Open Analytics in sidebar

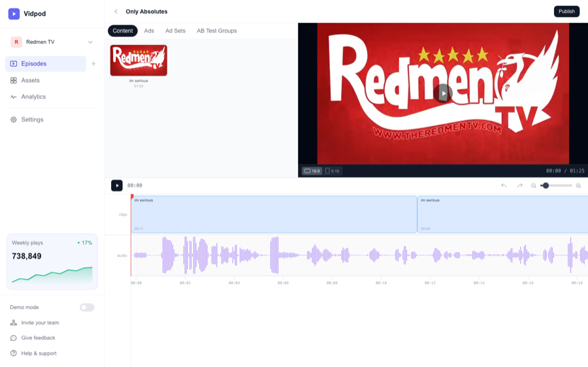[x=33, y=97]
